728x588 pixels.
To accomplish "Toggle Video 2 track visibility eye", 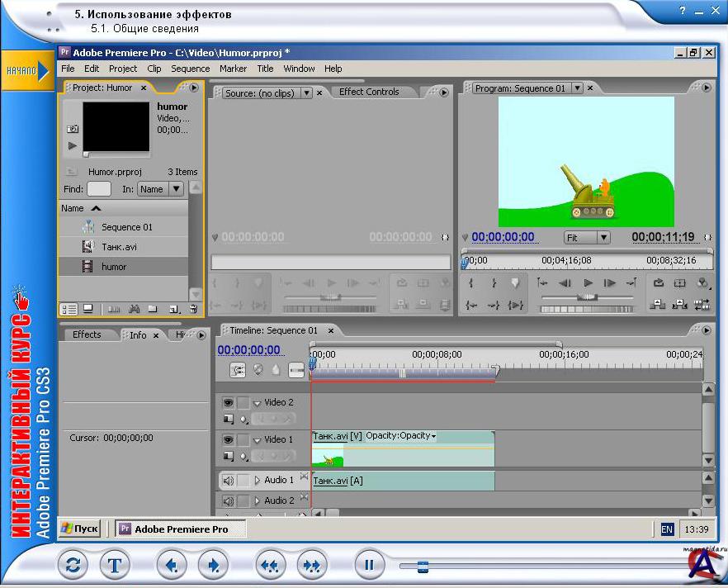I will [228, 402].
